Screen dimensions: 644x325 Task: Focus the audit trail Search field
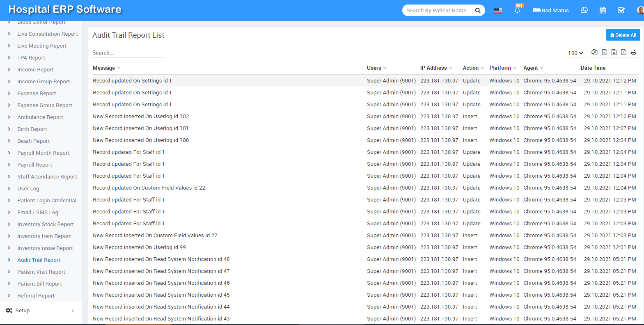tap(128, 53)
